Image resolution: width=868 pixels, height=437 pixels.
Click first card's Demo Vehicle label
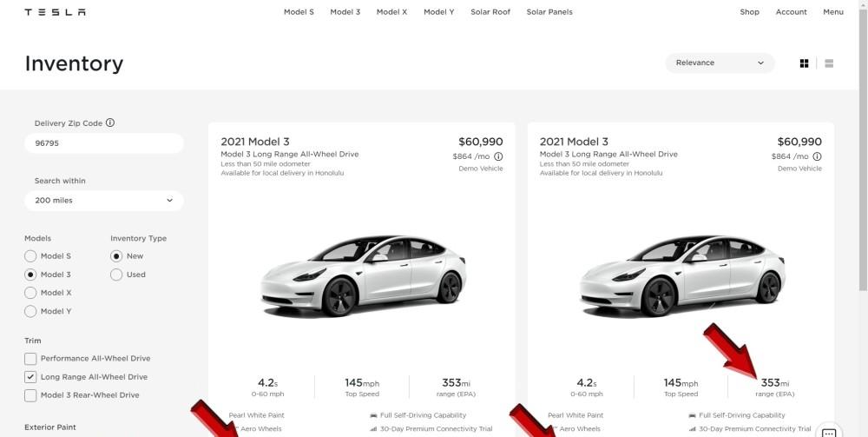point(481,169)
